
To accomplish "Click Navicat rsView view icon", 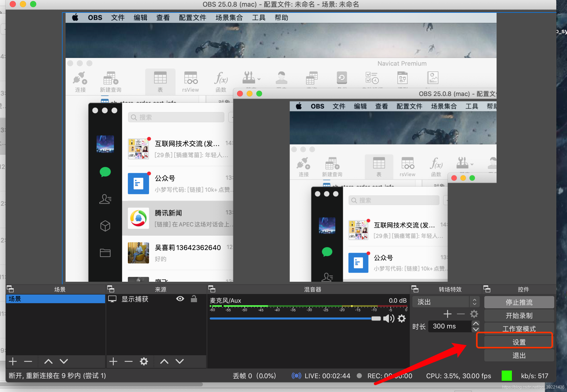I will [x=190, y=82].
